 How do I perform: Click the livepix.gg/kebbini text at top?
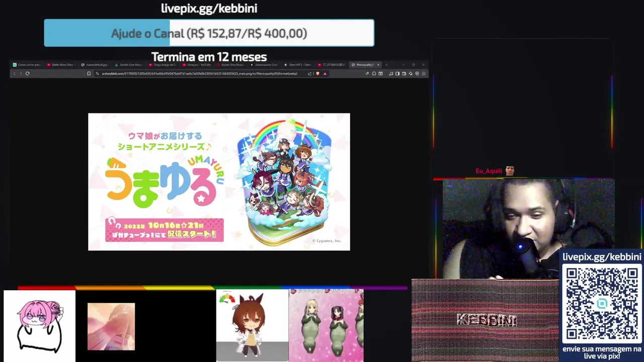(209, 8)
